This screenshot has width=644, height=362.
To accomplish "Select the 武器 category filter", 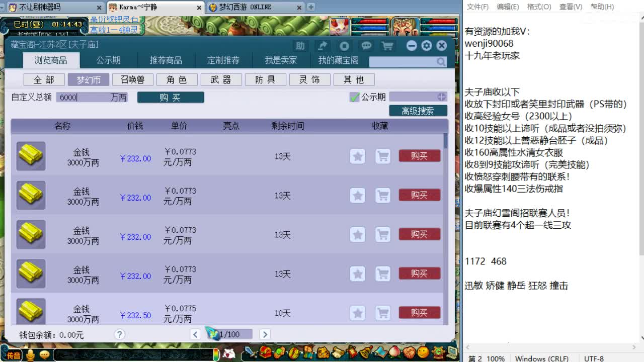I will tap(221, 79).
